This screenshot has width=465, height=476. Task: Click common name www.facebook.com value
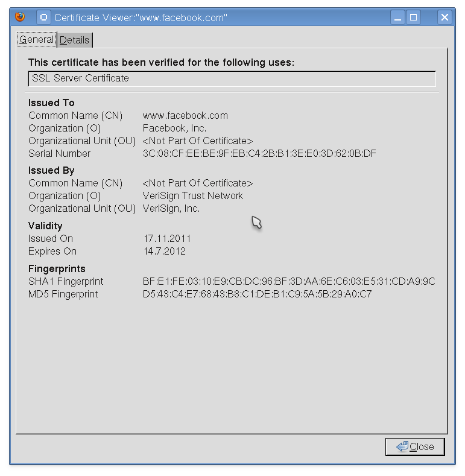185,116
